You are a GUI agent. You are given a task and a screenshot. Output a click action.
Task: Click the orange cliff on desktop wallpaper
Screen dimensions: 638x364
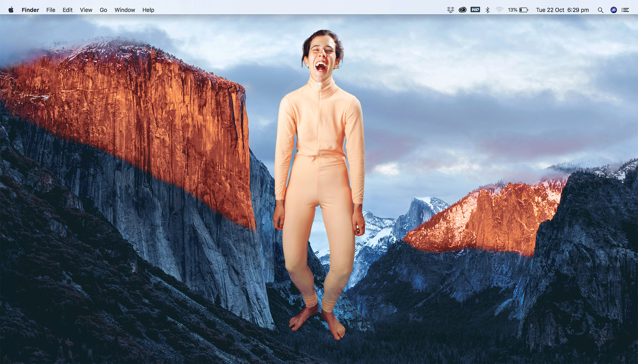150,112
